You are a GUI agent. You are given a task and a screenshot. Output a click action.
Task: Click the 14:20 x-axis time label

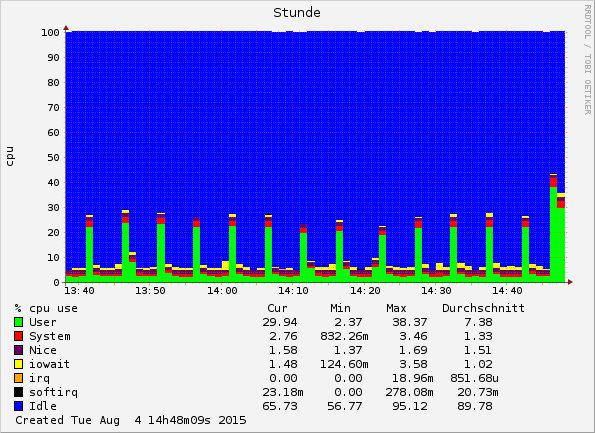(365, 291)
